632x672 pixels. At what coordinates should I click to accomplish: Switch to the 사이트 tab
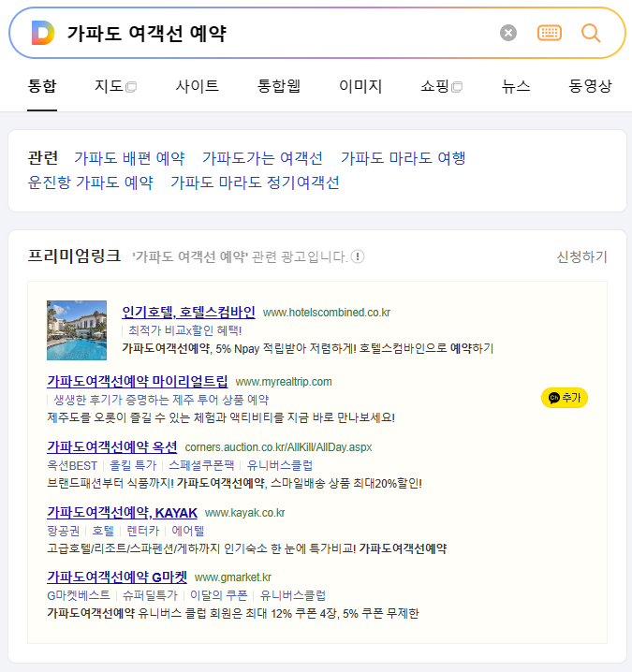coord(198,86)
